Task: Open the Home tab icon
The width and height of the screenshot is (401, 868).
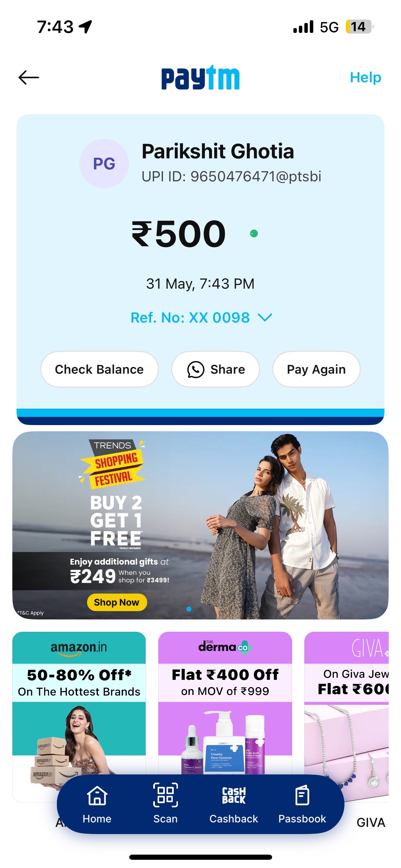Action: click(97, 795)
